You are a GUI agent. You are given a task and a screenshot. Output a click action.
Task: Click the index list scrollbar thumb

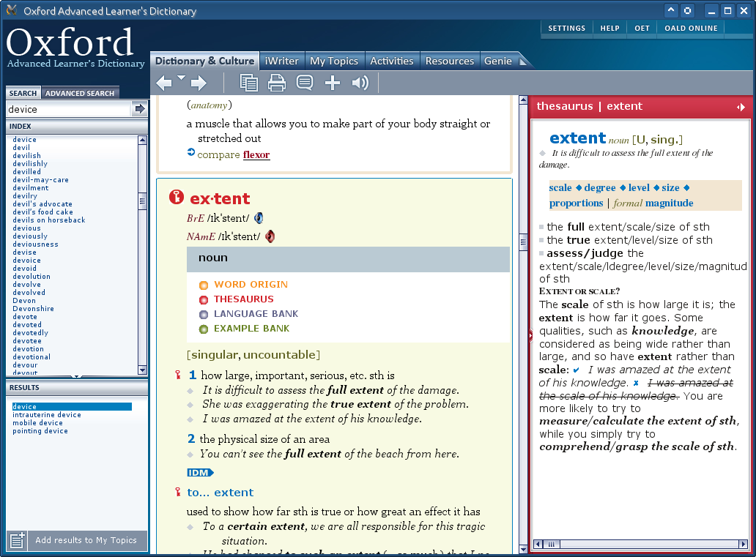point(142,201)
